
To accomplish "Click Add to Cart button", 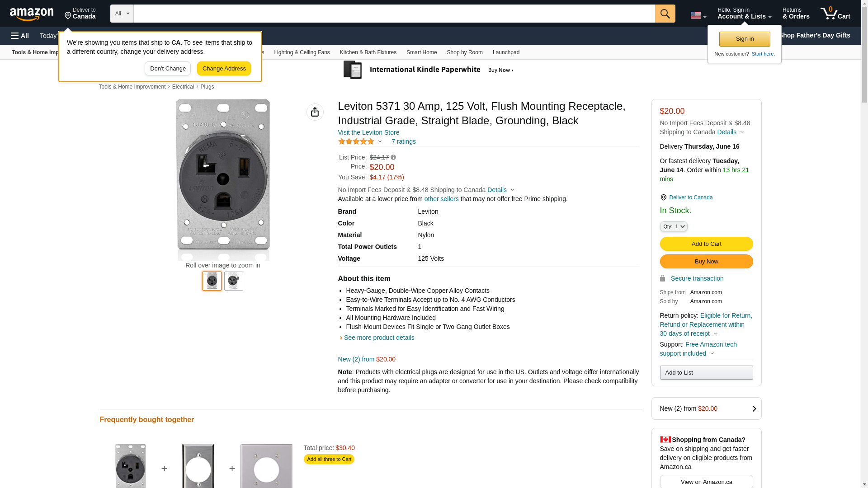I will coord(706,244).
